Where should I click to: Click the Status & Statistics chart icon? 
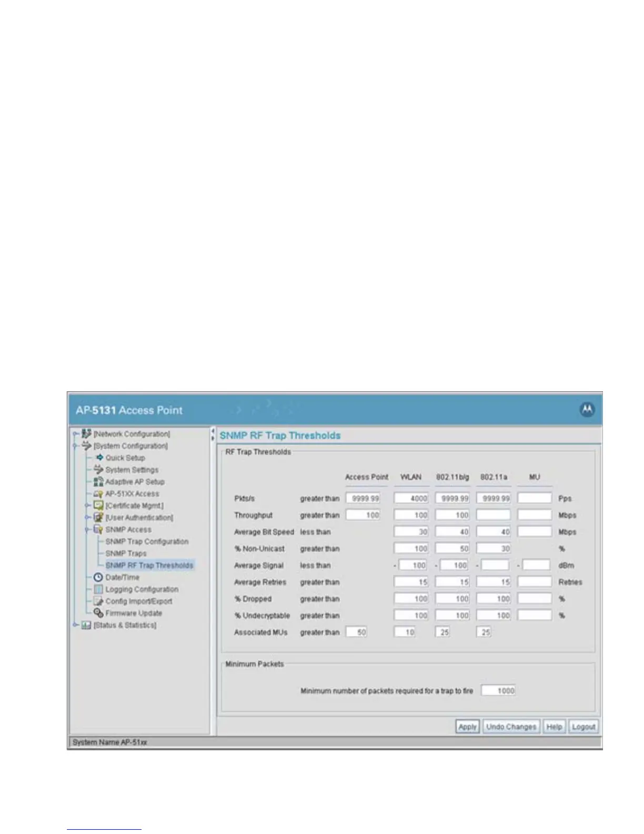[87, 625]
